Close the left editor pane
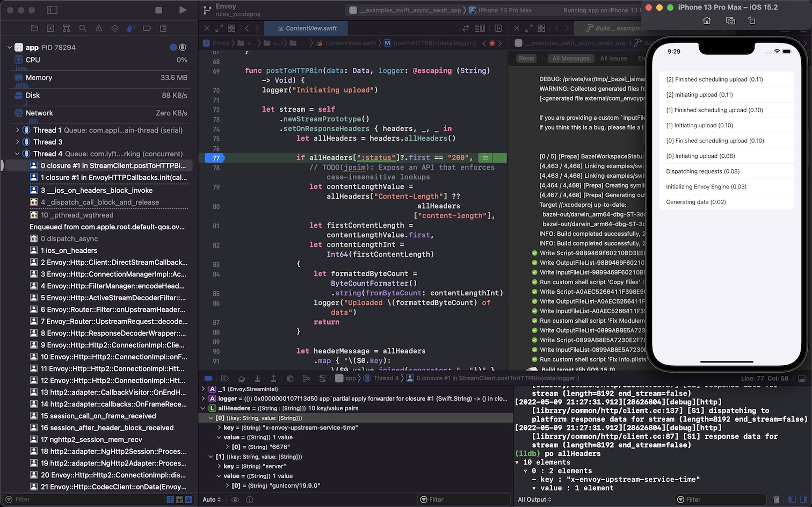This screenshot has width=812, height=507. pos(207,28)
